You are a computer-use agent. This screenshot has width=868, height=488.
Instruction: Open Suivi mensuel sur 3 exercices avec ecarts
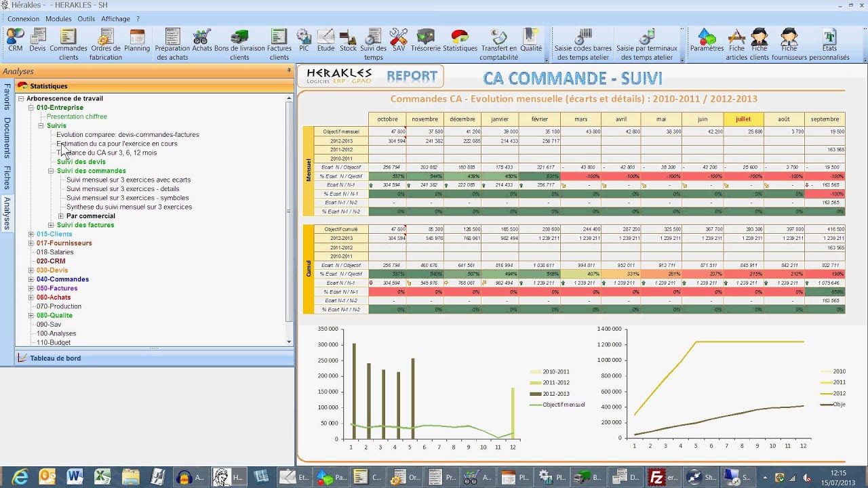[128, 180]
